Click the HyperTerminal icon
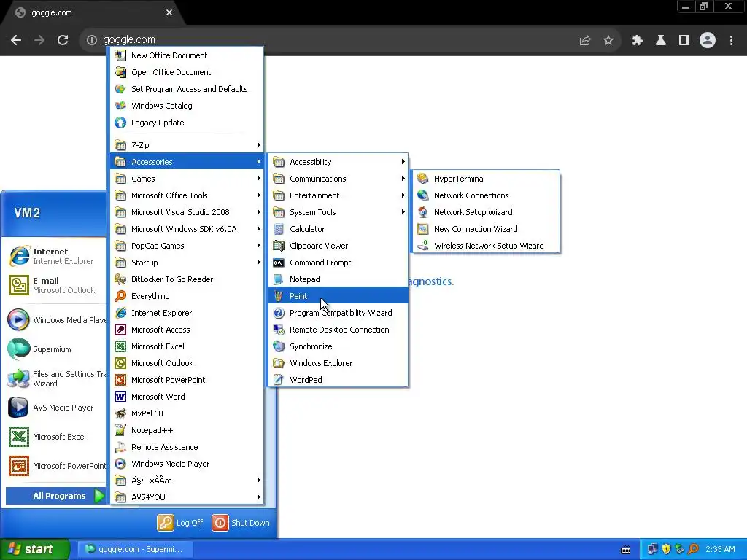Screen dimensions: 747x560 pos(422,179)
